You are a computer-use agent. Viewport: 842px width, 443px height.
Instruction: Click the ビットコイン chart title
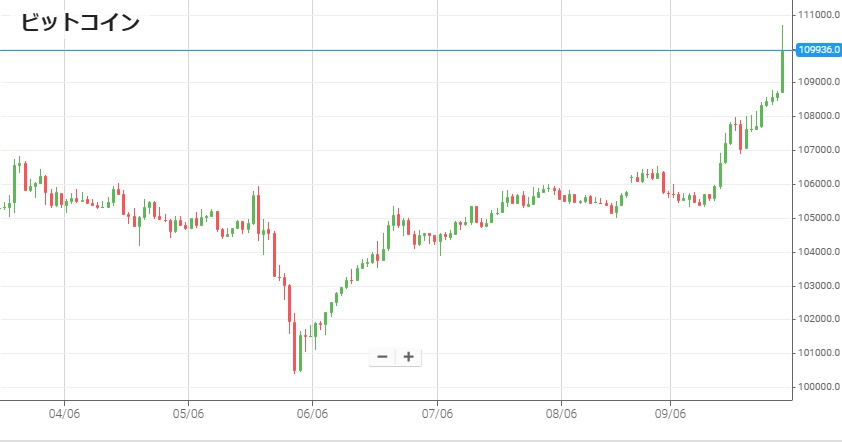pyautogui.click(x=81, y=23)
